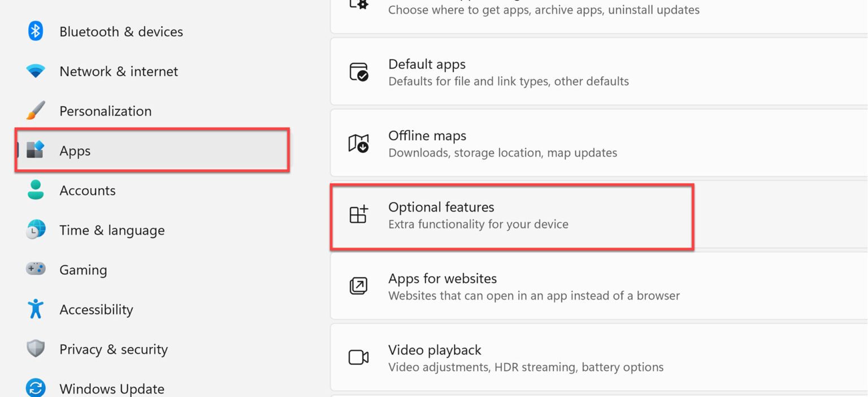Image resolution: width=868 pixels, height=397 pixels.
Task: Click the Gaming controller icon
Action: tap(35, 270)
